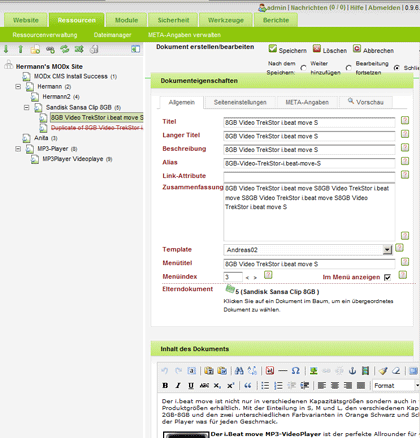Toggle bold in the editor toolbar
Screen dimensions: 420x438
[165, 386]
